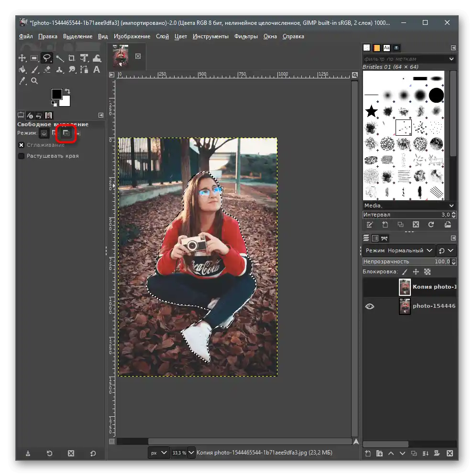This screenshot has width=474, height=476.
Task: Select the Color Picker eyedropper tool
Action: pyautogui.click(x=22, y=81)
